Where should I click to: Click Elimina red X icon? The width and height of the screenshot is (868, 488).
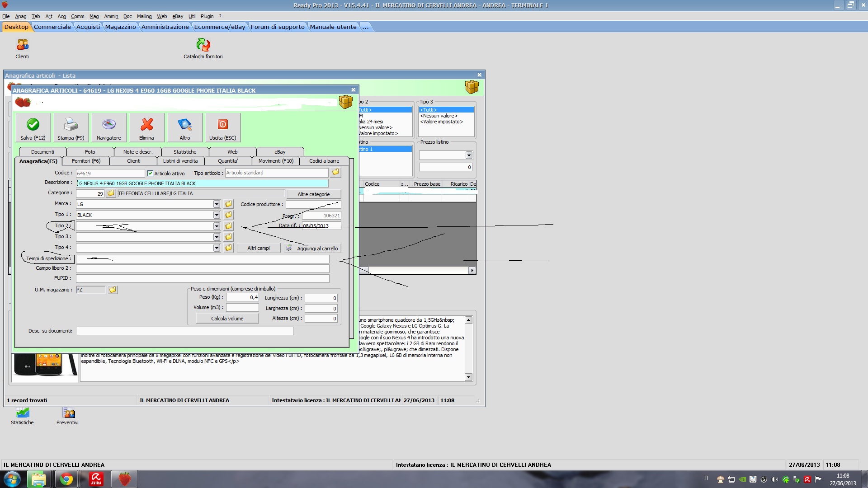click(x=146, y=124)
